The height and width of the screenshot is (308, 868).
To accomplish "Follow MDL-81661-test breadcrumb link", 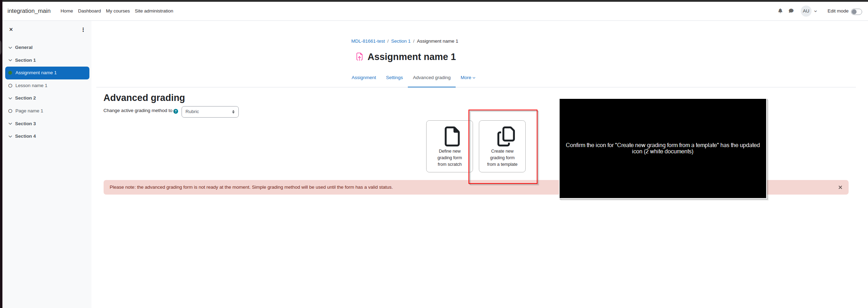I will [x=368, y=41].
